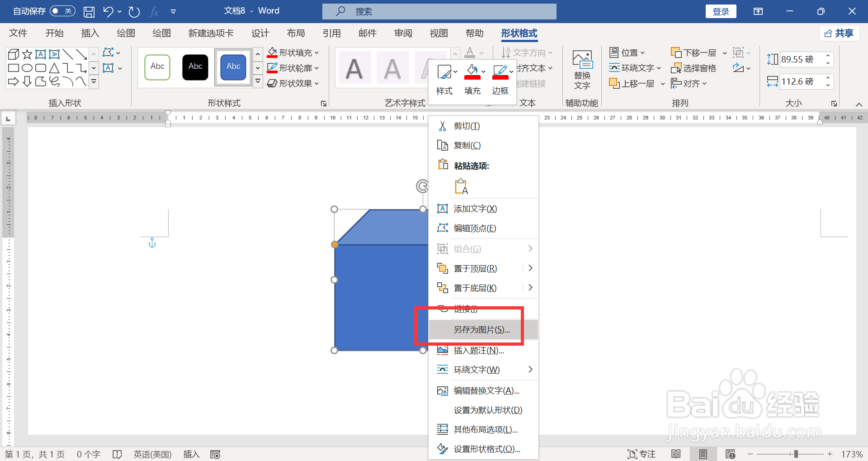Open the size dialog launcher
Screen dimensions: 868x461
pyautogui.click(x=834, y=104)
